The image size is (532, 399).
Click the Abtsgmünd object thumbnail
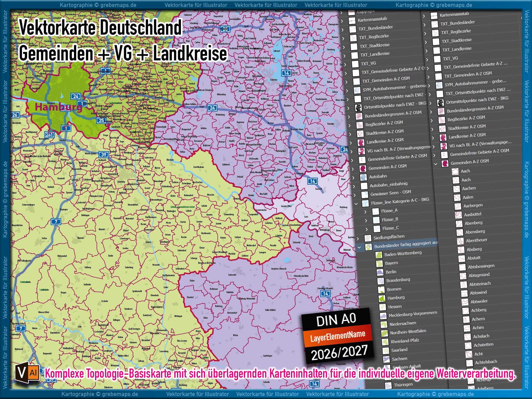[463, 276]
